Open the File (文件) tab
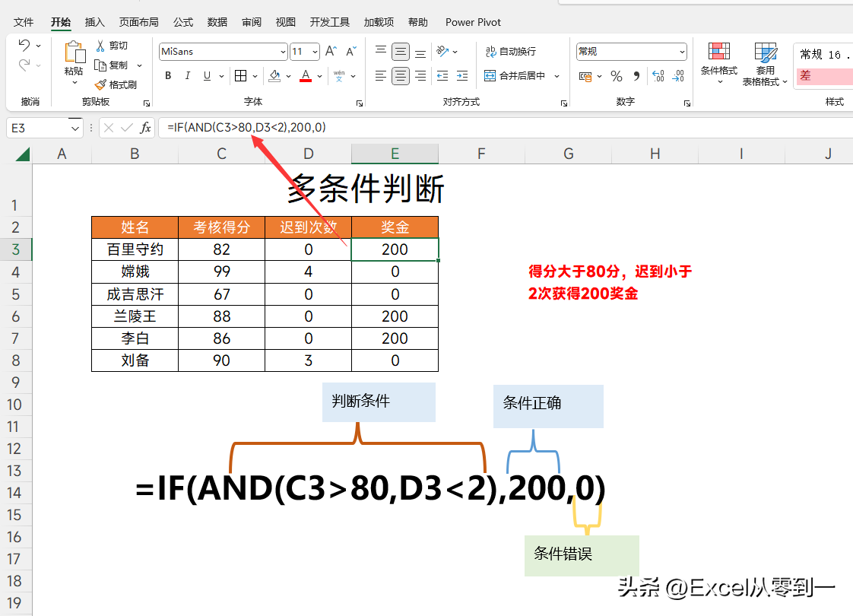The image size is (853, 616). point(24,22)
